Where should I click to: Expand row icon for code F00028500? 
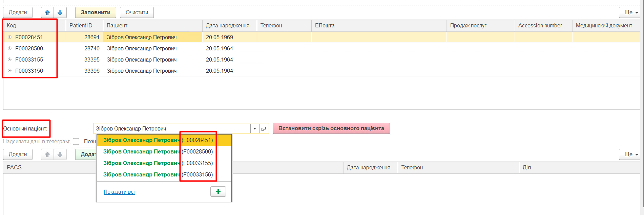pos(10,48)
